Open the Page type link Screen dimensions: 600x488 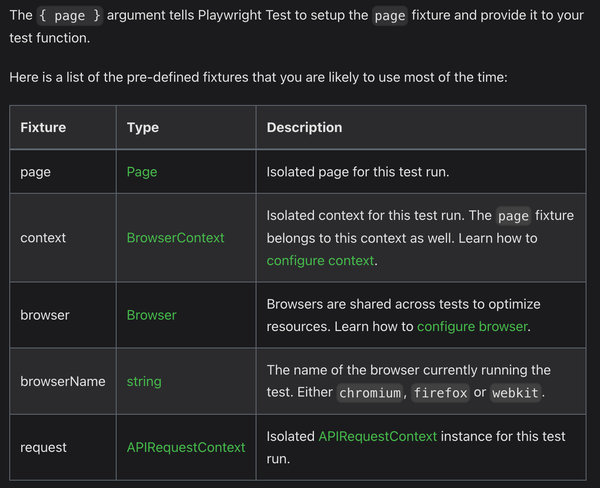(x=142, y=172)
